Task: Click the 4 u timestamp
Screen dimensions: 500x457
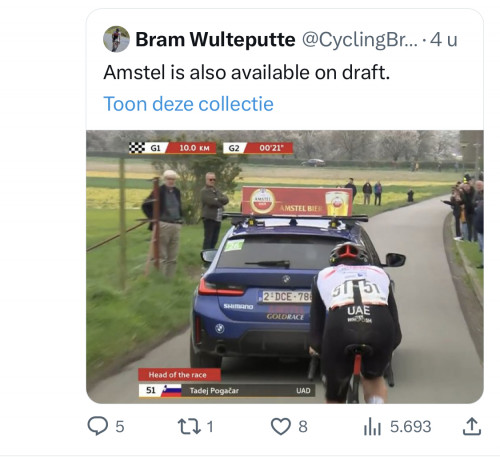Action: tap(443, 40)
